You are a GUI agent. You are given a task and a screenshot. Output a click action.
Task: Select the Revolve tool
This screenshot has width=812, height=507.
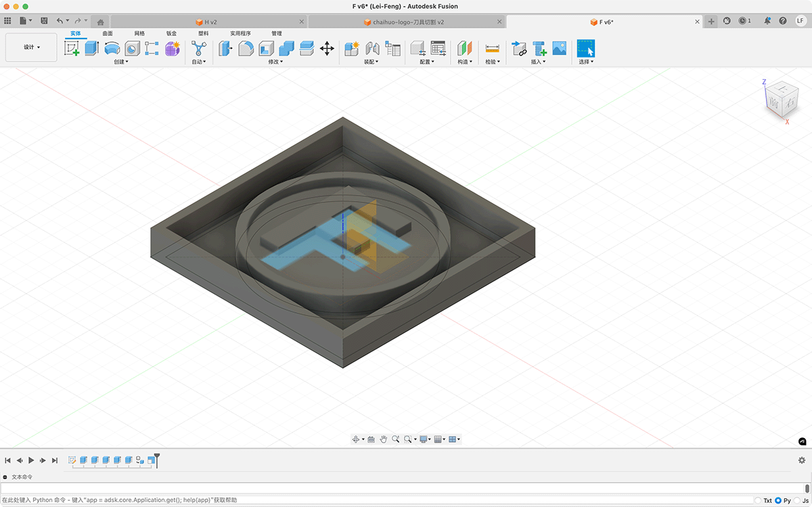click(x=112, y=48)
